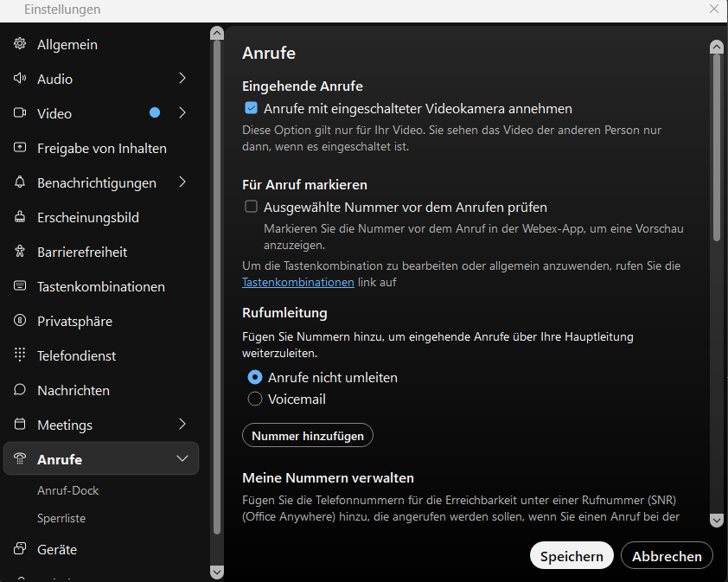The width and height of the screenshot is (728, 582).
Task: Click the Nummer hinzufügen button
Action: [x=307, y=435]
